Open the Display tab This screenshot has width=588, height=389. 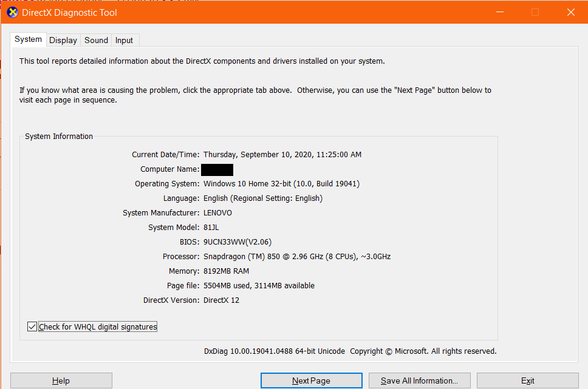click(63, 40)
